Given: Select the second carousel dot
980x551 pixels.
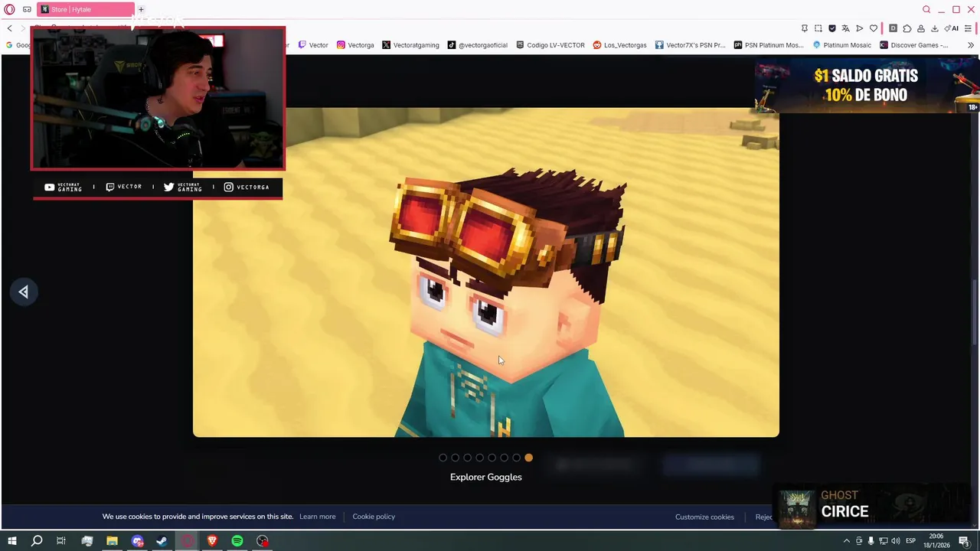Looking at the screenshot, I should pos(455,458).
